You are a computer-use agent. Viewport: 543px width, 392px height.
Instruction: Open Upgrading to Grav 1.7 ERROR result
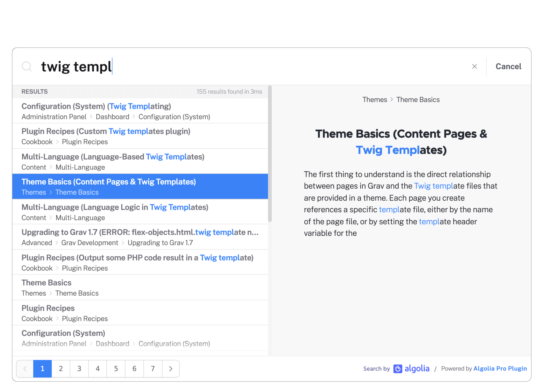click(x=140, y=237)
